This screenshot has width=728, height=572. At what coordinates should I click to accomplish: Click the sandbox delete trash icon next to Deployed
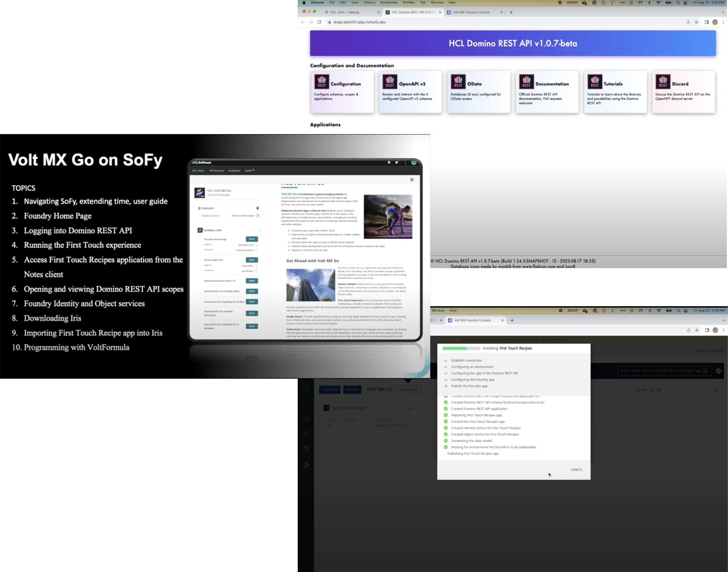(257, 208)
